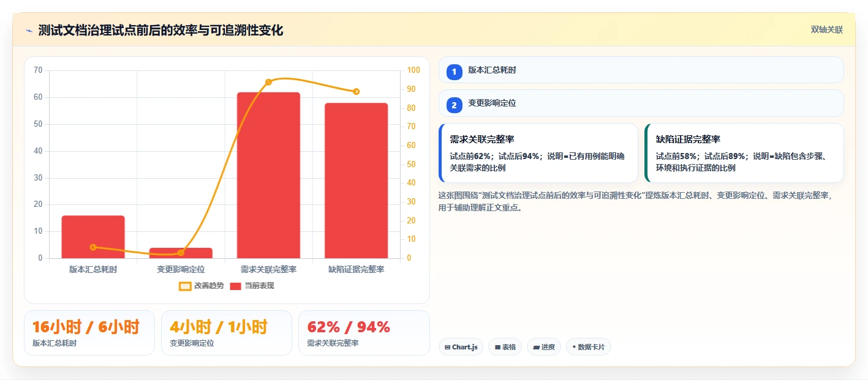Image resolution: width=868 pixels, height=380 pixels.
Task: Click the 需求关联完整率 x-axis label
Action: pos(268,269)
